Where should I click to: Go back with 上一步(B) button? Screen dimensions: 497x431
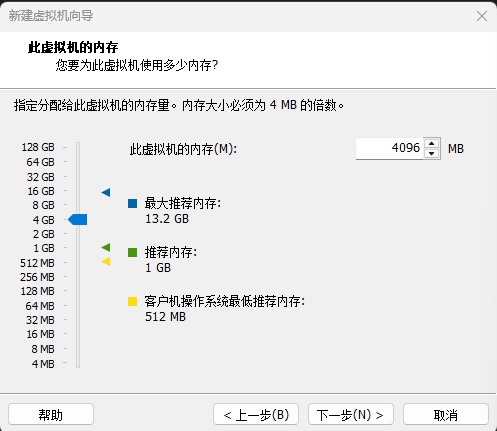pyautogui.click(x=256, y=414)
